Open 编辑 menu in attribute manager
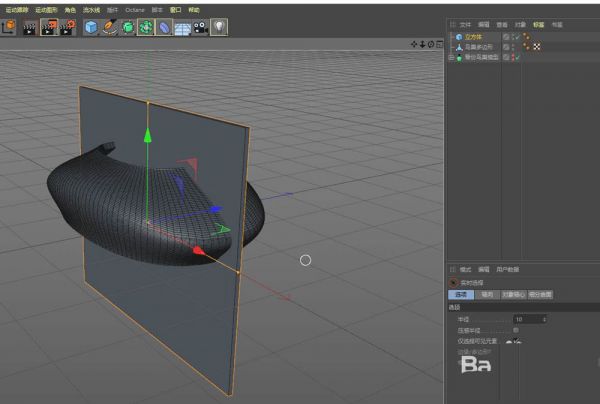 pos(484,269)
